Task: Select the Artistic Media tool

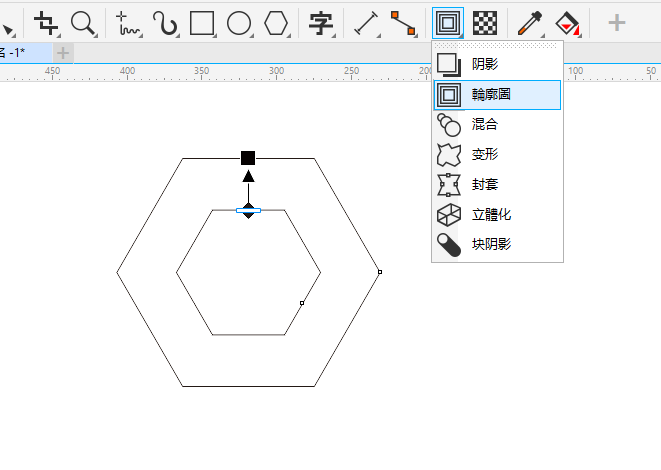Action: click(x=165, y=23)
